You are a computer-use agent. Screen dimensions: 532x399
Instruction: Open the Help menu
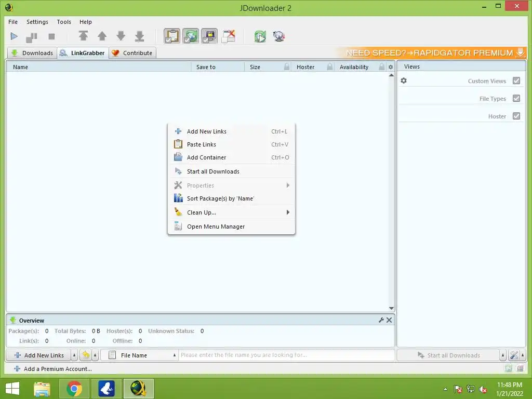point(86,22)
